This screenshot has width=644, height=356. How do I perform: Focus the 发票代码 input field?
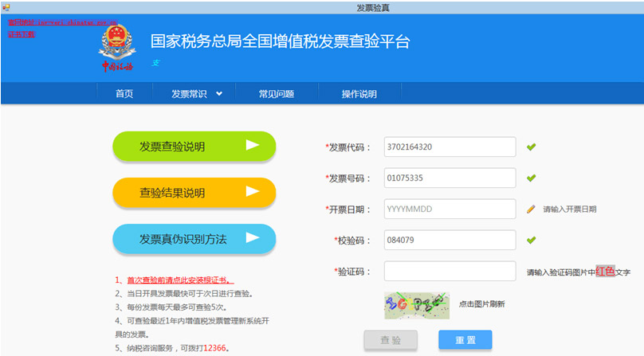pyautogui.click(x=450, y=147)
